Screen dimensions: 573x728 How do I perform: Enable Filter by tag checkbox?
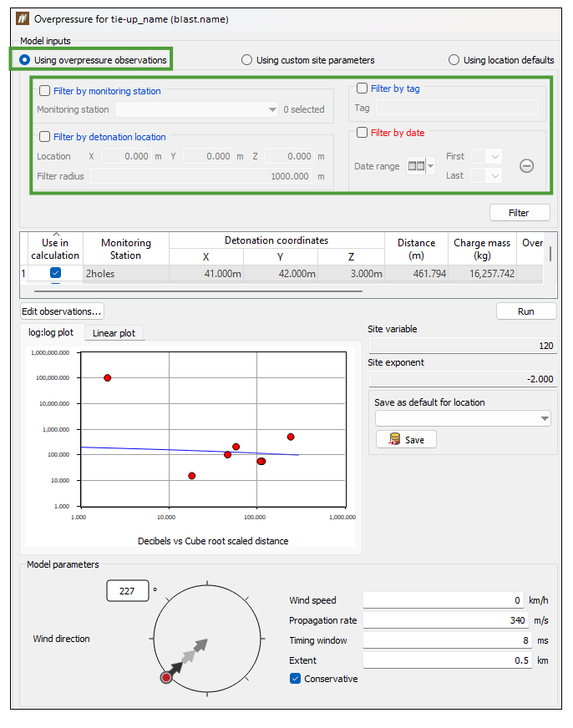[362, 88]
